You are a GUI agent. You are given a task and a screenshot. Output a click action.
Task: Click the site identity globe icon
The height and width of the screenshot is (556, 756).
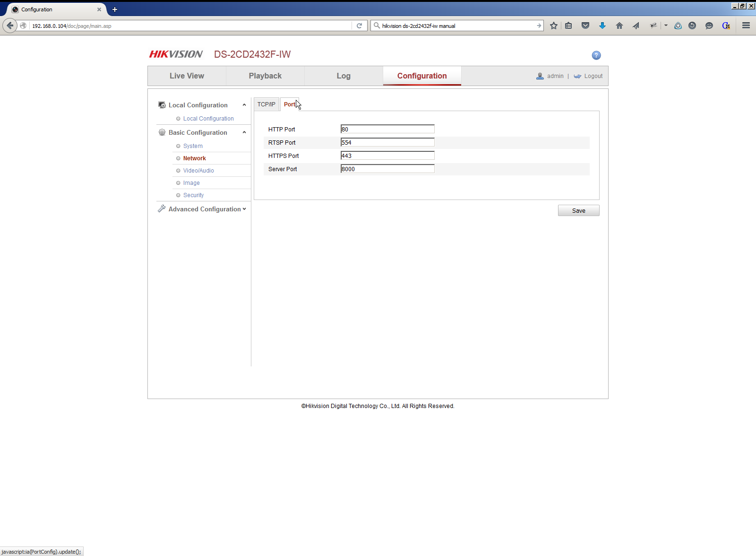click(x=23, y=26)
